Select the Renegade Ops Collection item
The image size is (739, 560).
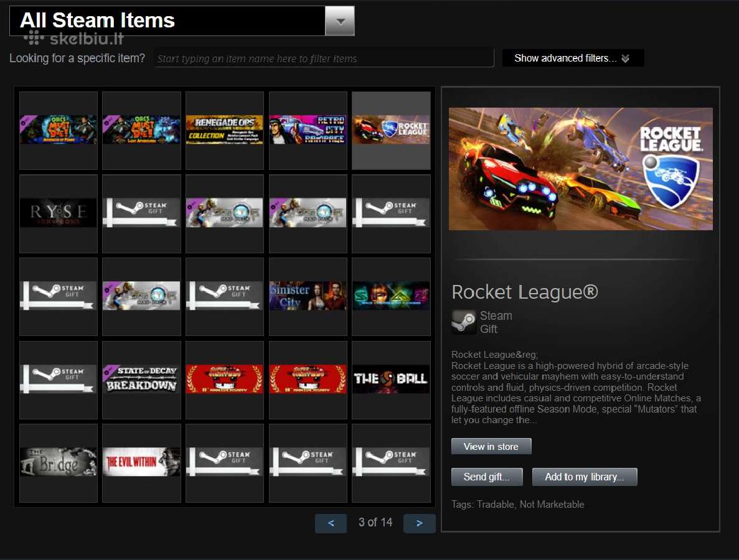[x=225, y=130]
